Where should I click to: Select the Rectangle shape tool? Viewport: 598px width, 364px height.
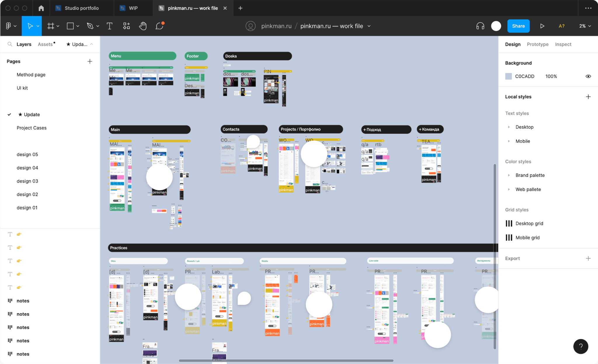click(70, 26)
